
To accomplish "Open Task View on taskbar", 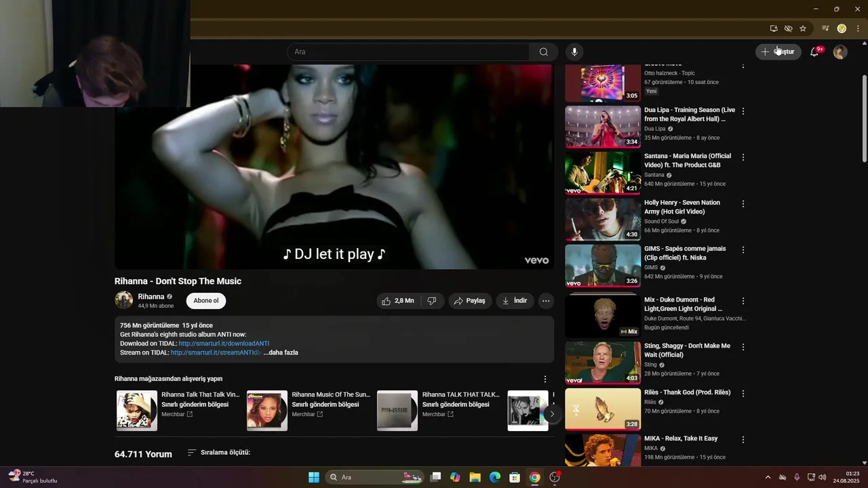I will 435,477.
